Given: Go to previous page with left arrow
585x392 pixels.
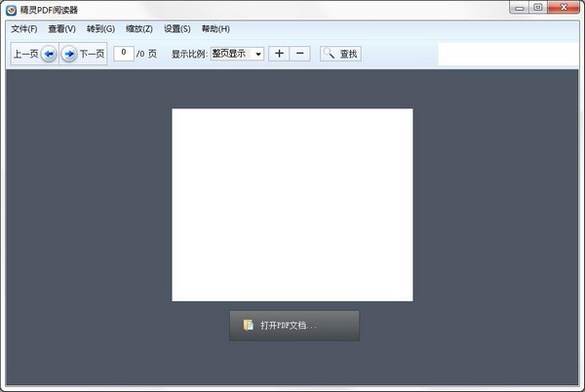Looking at the screenshot, I should pos(49,54).
